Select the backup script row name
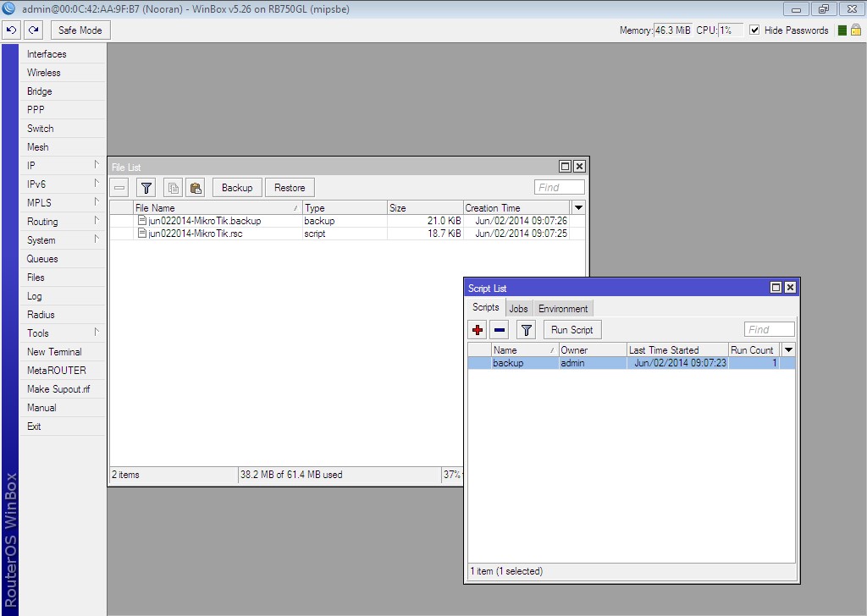This screenshot has height=616, width=867. [508, 363]
